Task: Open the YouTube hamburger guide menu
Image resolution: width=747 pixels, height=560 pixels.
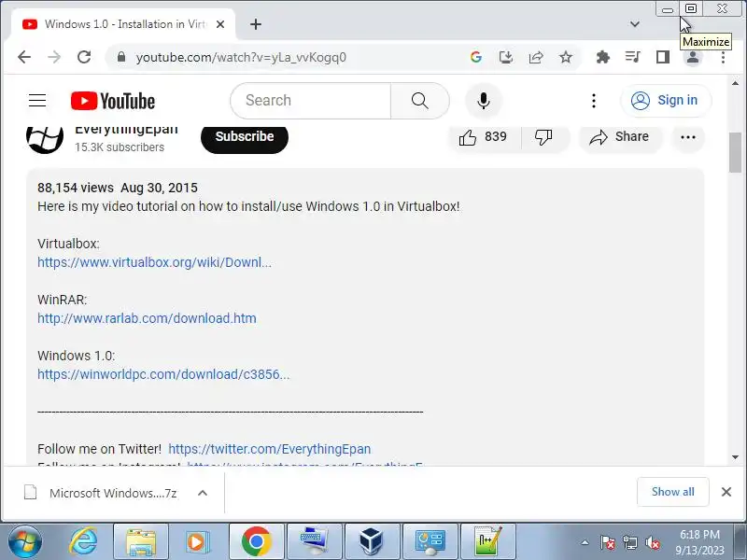Action: pos(37,101)
